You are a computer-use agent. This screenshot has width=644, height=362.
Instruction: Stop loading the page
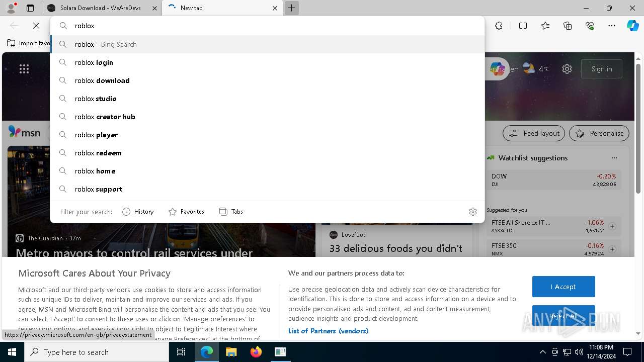point(36,26)
